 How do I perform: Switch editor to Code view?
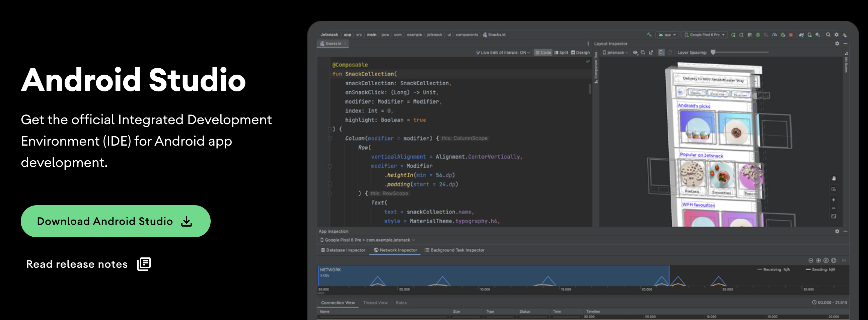(x=543, y=53)
